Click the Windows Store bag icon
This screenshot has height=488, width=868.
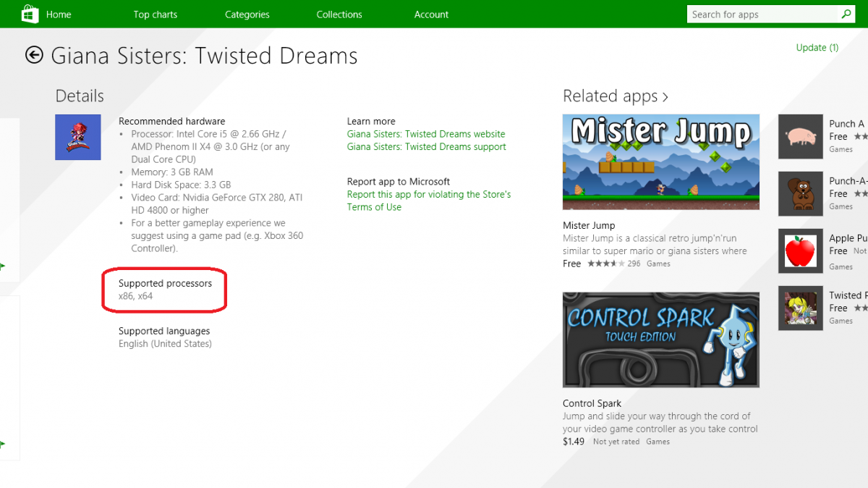(30, 14)
